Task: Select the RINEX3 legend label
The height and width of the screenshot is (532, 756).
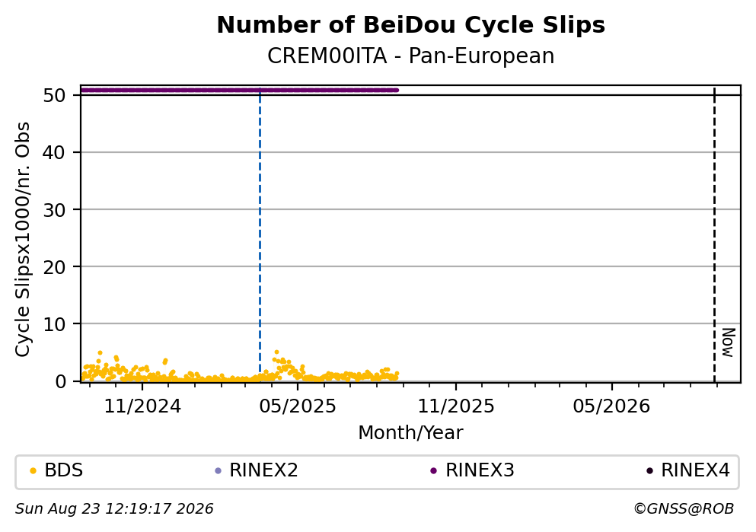Action: (480, 470)
